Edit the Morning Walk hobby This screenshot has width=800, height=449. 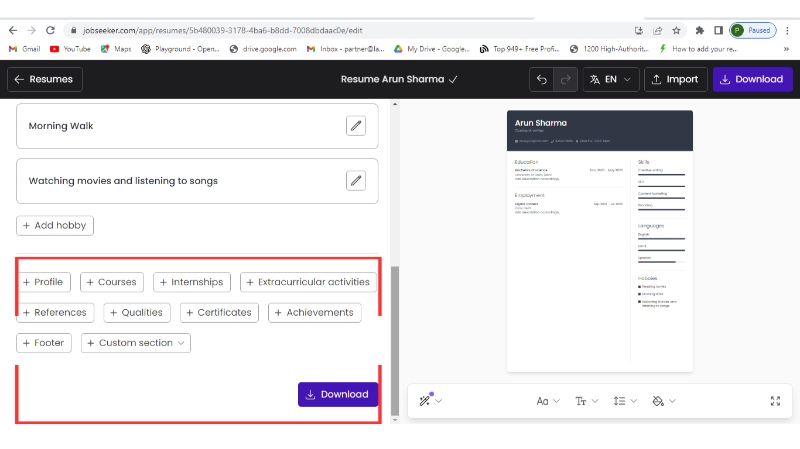click(355, 125)
